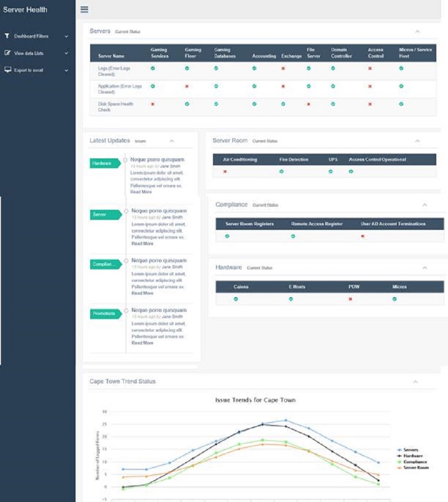Viewport: 448px width, 502px height.
Task: Select the Hardware update tag
Action: coord(104,163)
